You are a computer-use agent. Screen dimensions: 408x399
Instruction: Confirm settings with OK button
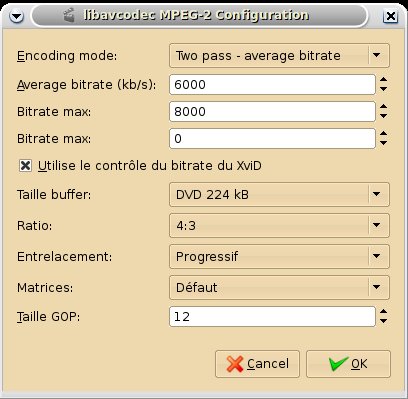(x=348, y=364)
